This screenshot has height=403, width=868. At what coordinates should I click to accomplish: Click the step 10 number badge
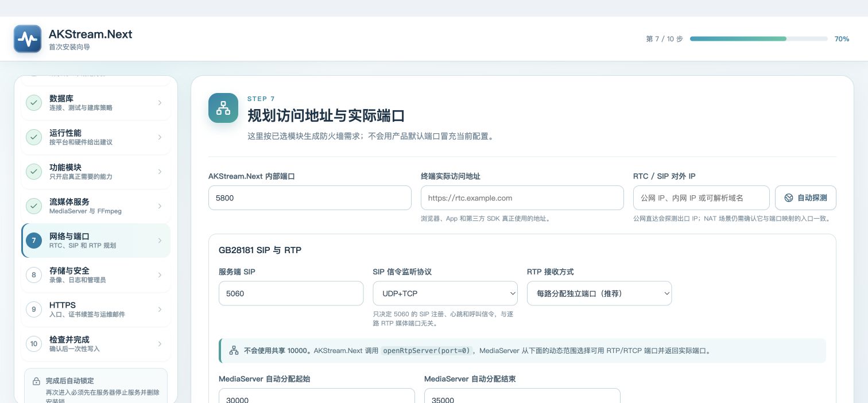34,344
